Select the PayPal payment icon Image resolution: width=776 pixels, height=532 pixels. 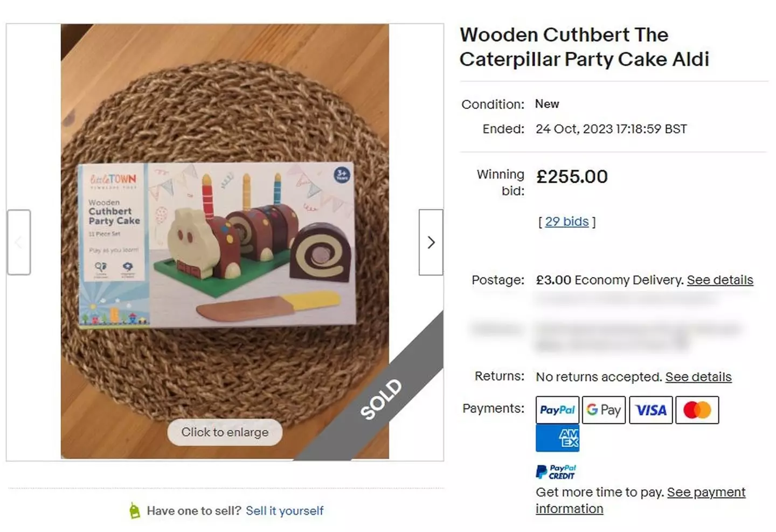pyautogui.click(x=557, y=410)
